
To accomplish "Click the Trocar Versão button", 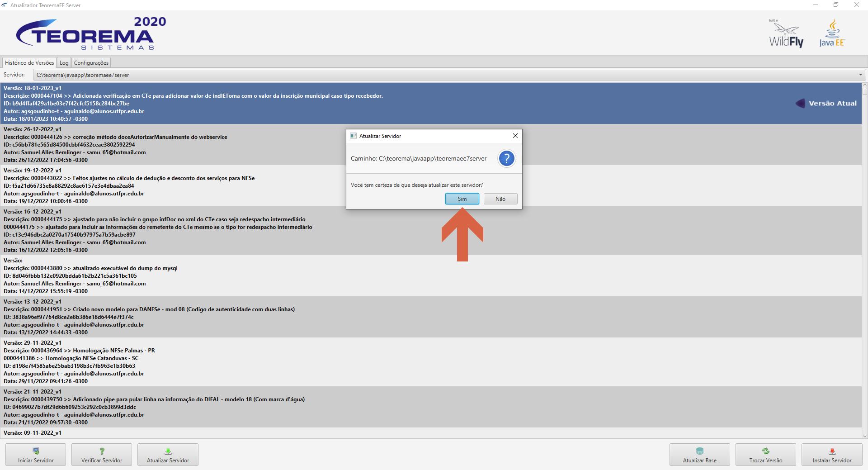I will tap(765, 455).
